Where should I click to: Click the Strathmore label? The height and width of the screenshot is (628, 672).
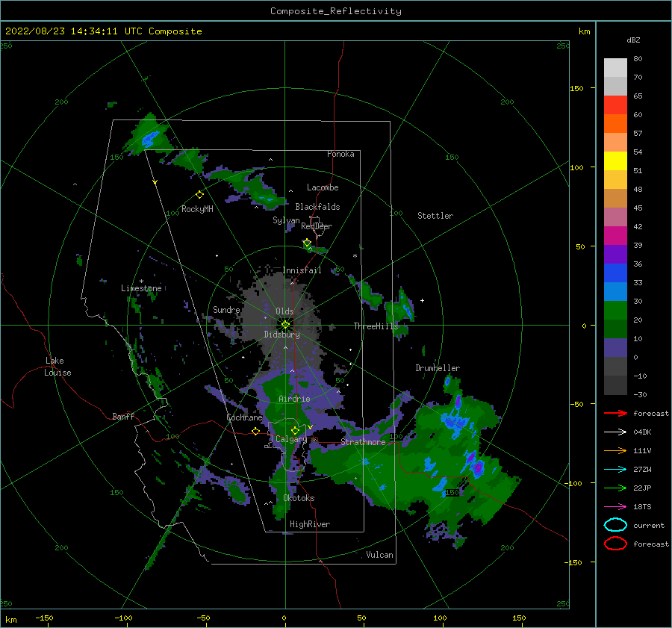[x=363, y=442]
